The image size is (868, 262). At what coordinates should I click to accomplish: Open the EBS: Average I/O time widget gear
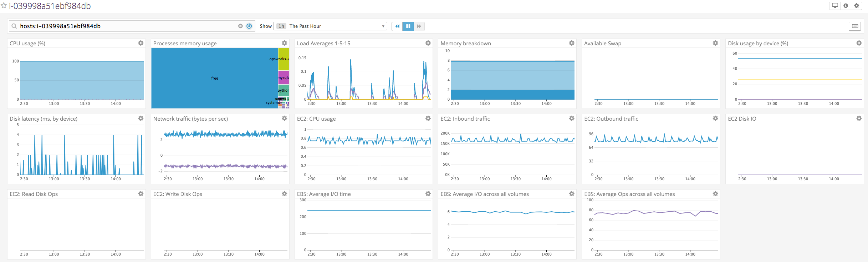428,193
